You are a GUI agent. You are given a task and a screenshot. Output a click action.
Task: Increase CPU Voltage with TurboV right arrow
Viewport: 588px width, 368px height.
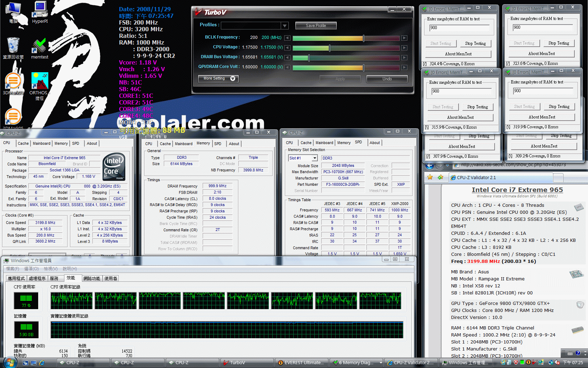click(x=404, y=47)
